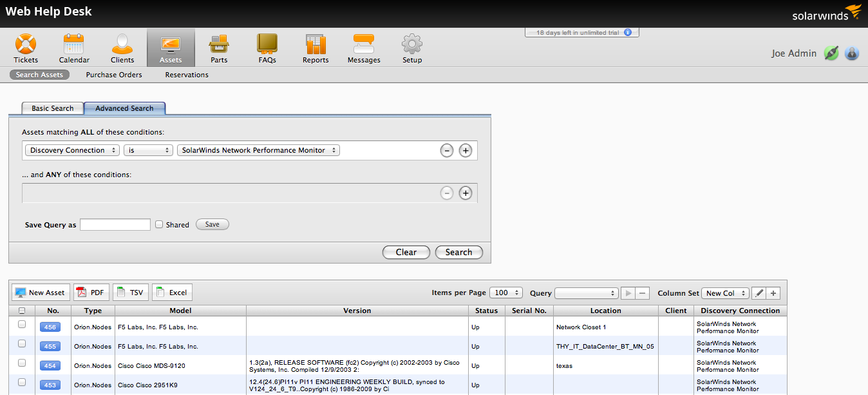Click the Search button
Viewport: 868px width, 395px height.
pos(459,252)
